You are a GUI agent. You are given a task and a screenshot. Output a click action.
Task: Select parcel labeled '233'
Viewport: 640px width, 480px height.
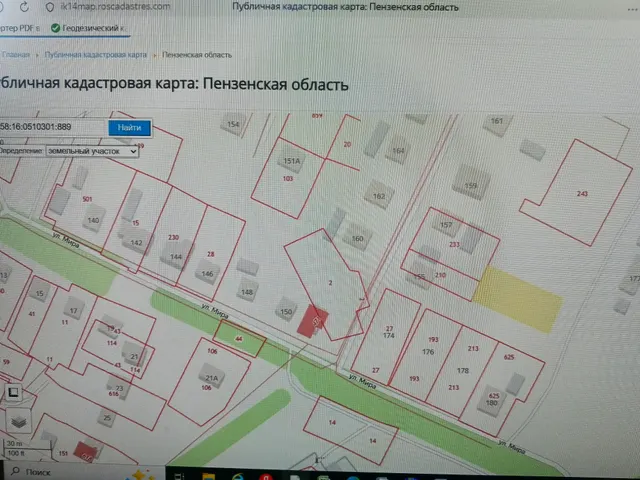point(454,244)
